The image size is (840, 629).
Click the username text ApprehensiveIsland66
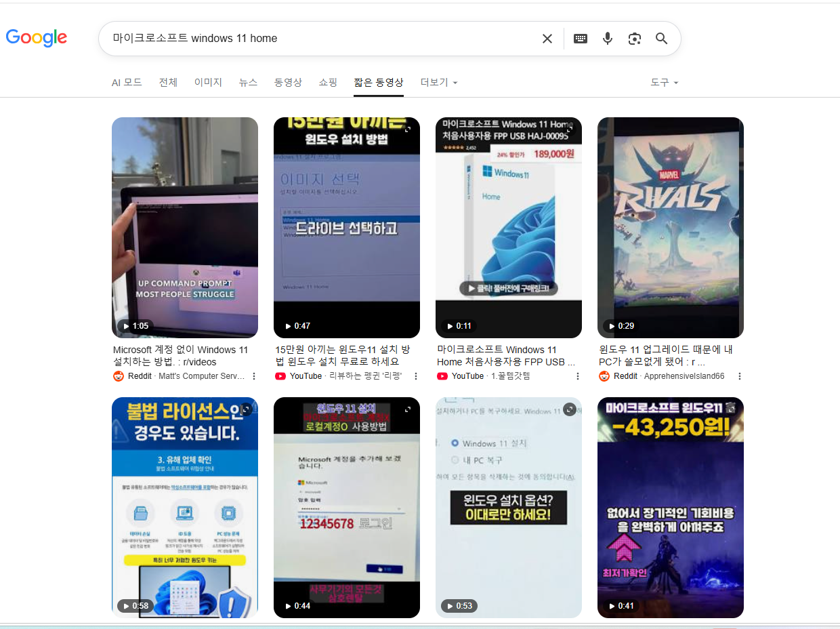(684, 376)
